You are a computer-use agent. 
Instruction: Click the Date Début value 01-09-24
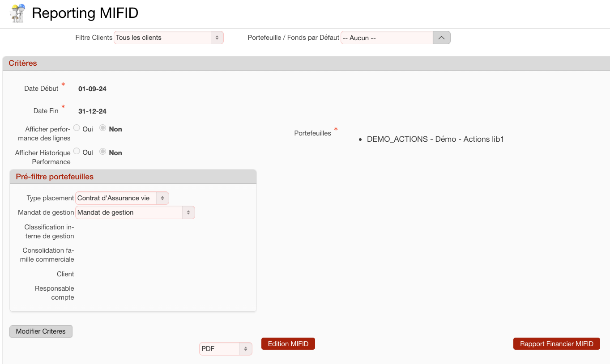pyautogui.click(x=92, y=89)
